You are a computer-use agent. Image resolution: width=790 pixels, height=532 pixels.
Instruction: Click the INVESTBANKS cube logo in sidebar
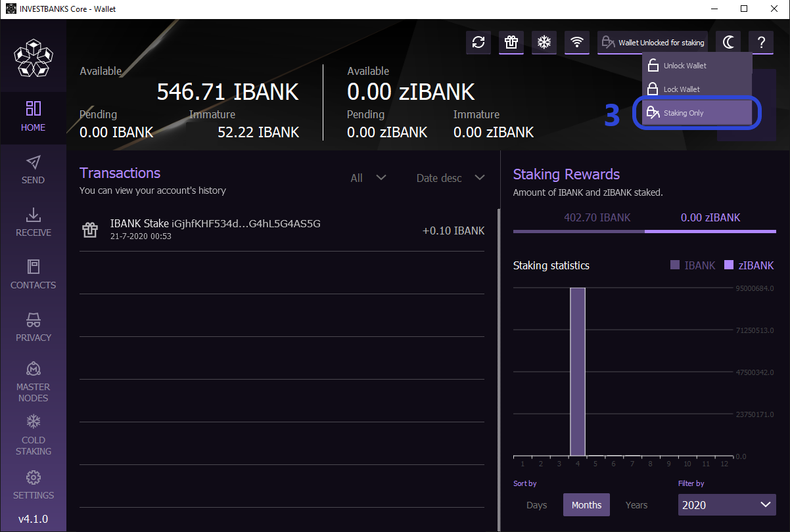click(x=34, y=58)
